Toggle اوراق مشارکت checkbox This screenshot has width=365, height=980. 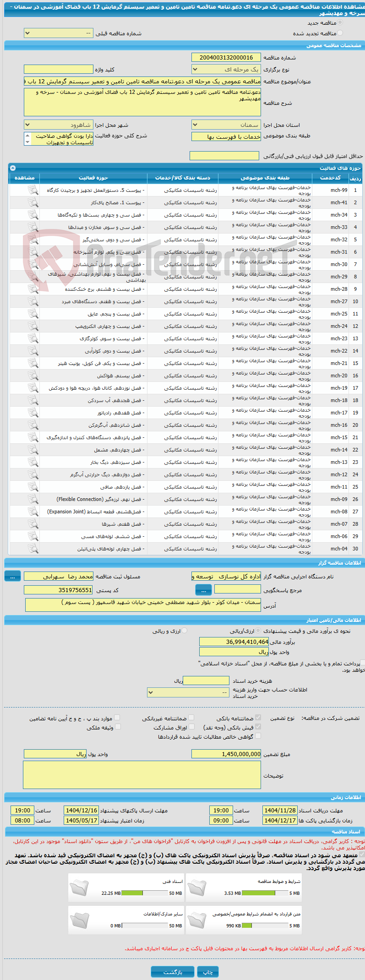[191, 727]
